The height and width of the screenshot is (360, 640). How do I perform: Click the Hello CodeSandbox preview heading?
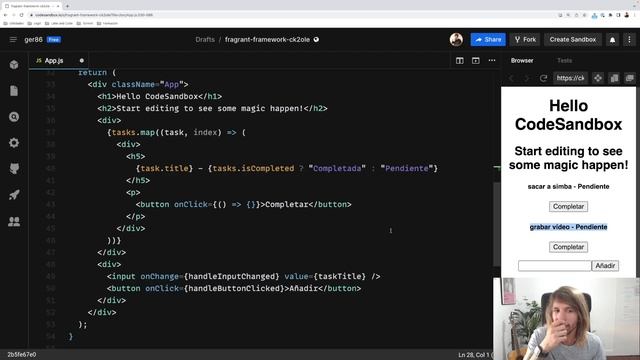click(568, 115)
